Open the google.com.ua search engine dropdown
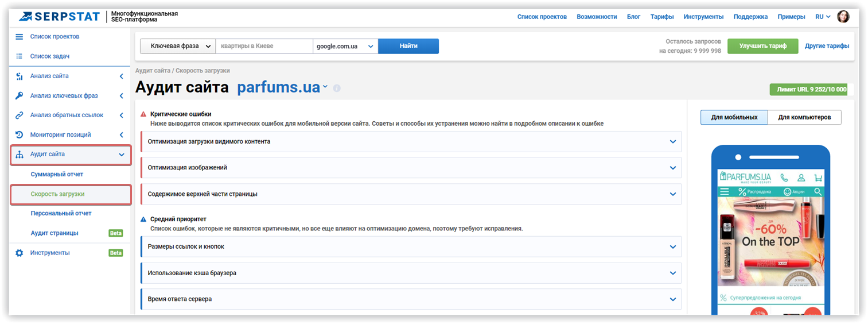 [x=345, y=46]
